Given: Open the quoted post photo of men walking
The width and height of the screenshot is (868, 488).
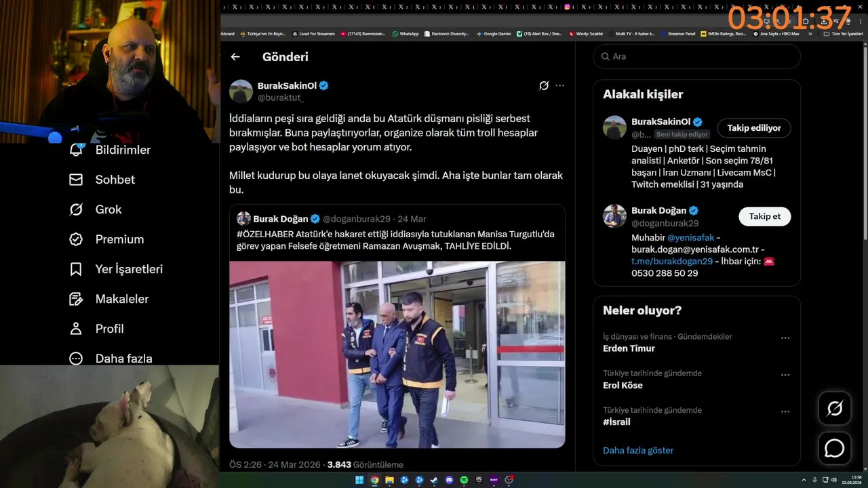Looking at the screenshot, I should point(397,354).
